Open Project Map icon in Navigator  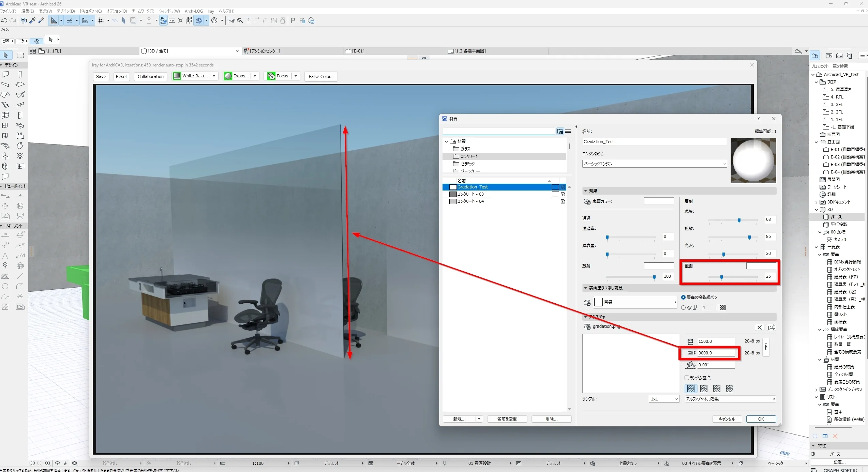click(815, 56)
